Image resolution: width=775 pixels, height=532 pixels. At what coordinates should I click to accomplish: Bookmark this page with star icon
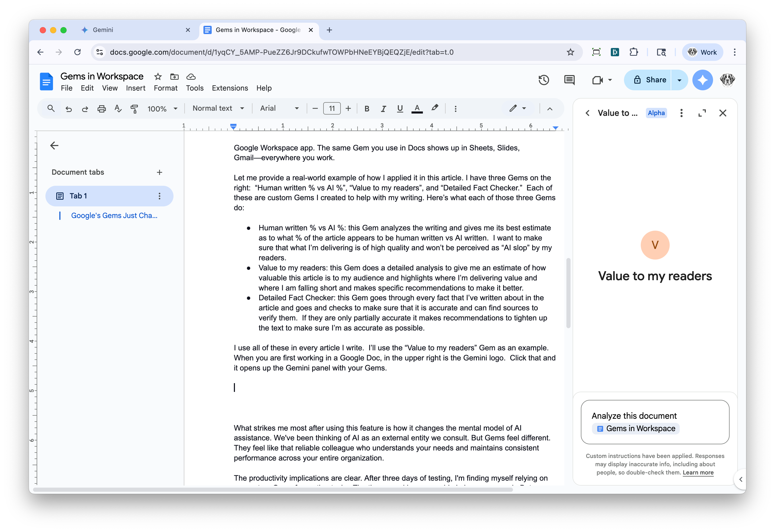point(570,52)
